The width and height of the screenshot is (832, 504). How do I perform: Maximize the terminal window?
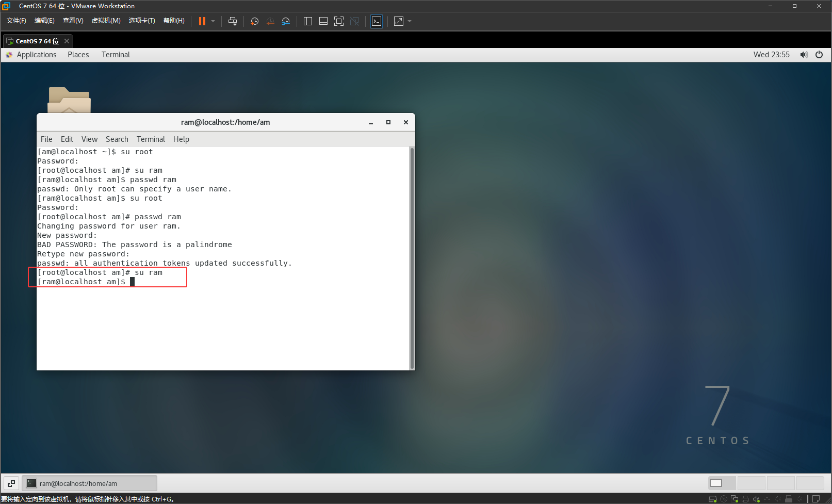pos(388,122)
